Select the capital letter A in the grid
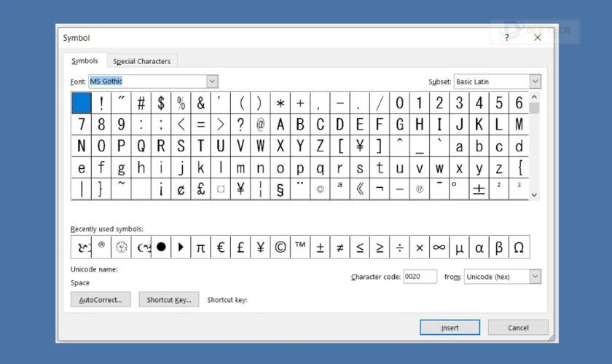Screen dimensions: 612x364 point(280,124)
